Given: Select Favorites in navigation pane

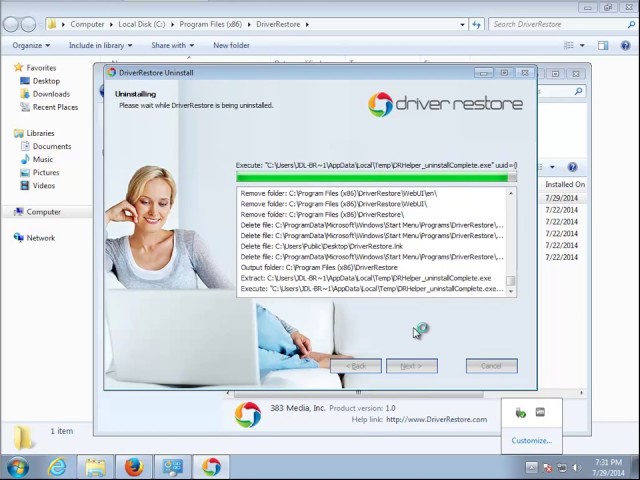Looking at the screenshot, I should (x=41, y=68).
